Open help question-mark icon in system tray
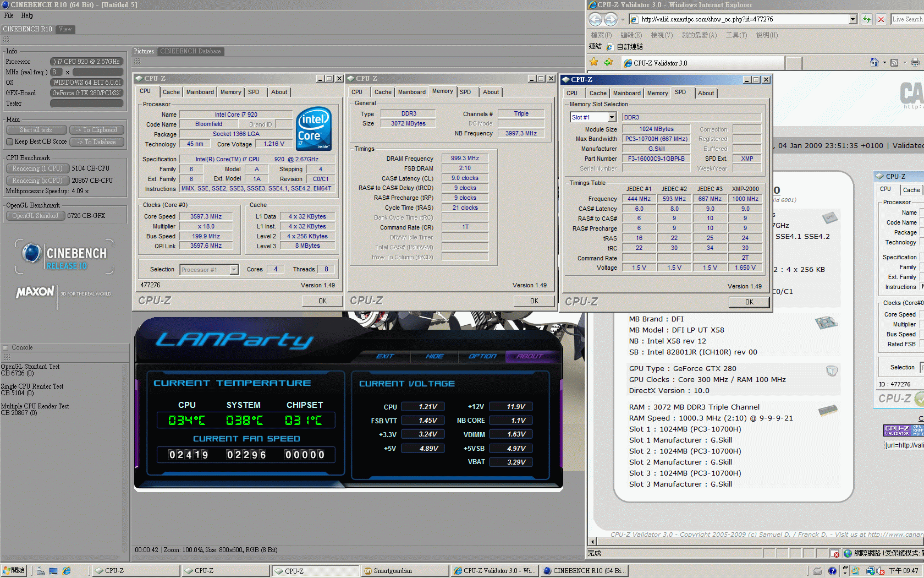This screenshot has height=578, width=924. 832,571
